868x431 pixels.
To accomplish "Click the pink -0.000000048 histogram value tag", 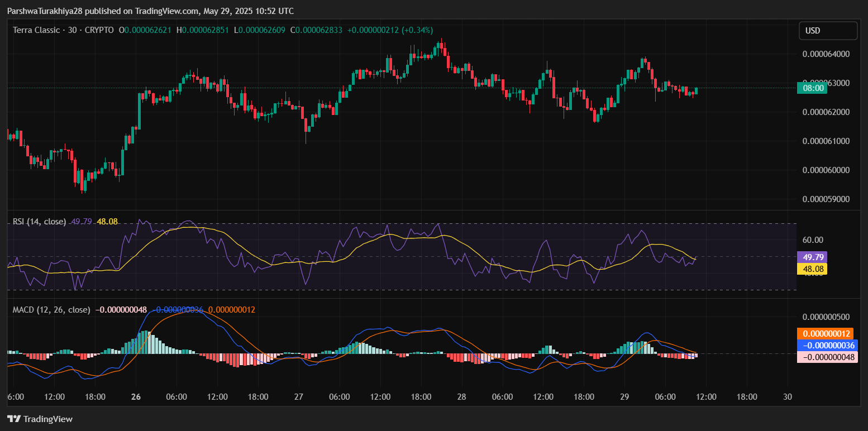I will [x=827, y=357].
